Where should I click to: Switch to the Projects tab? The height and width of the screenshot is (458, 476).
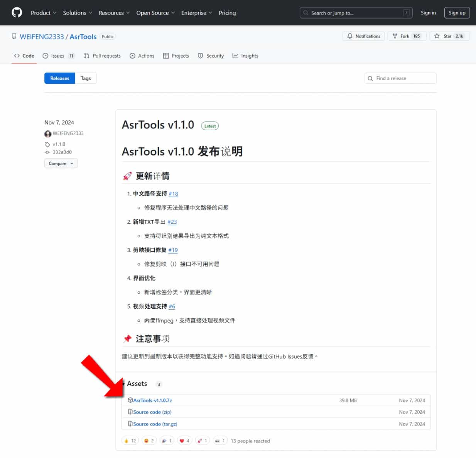pos(176,56)
